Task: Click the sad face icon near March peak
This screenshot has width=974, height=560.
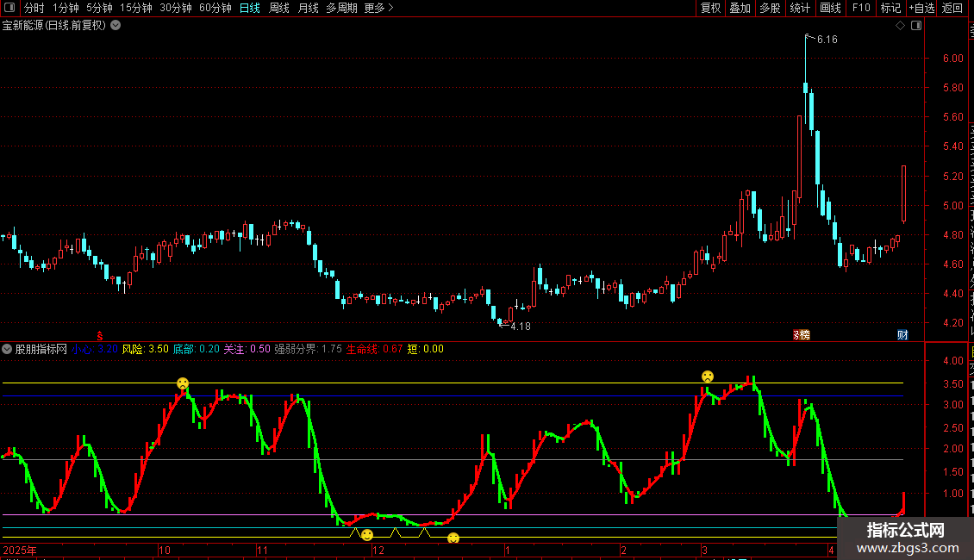Action: coord(708,376)
